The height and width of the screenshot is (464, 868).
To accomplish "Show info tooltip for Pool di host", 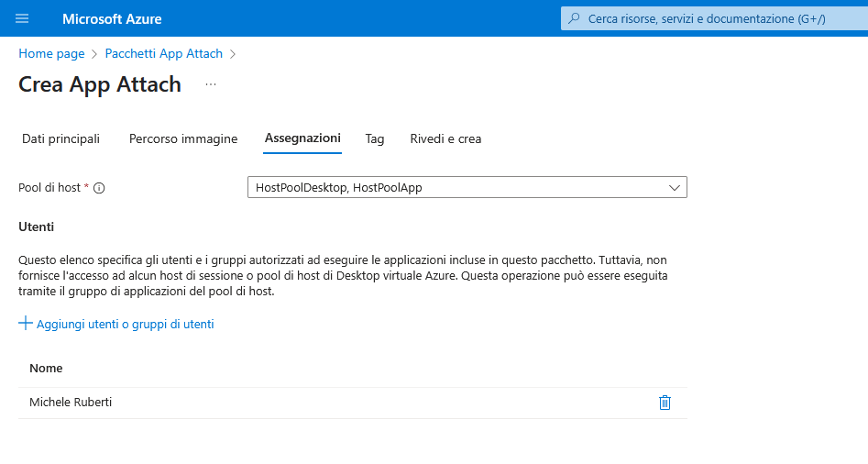I will click(99, 188).
